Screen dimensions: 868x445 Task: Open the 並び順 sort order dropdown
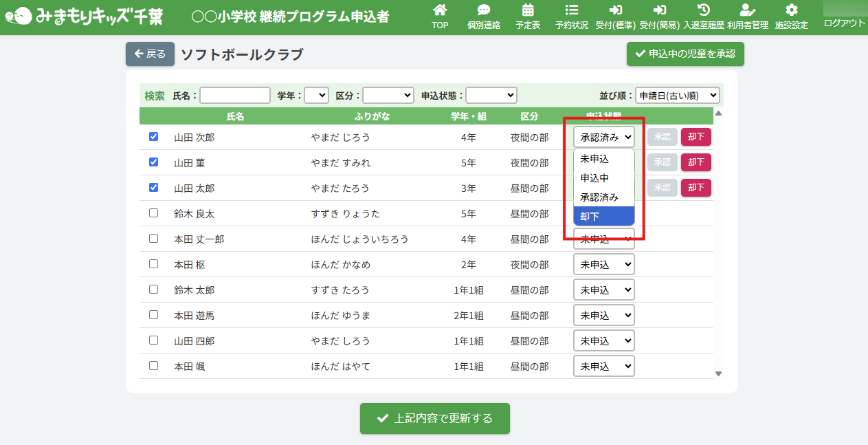pyautogui.click(x=677, y=96)
